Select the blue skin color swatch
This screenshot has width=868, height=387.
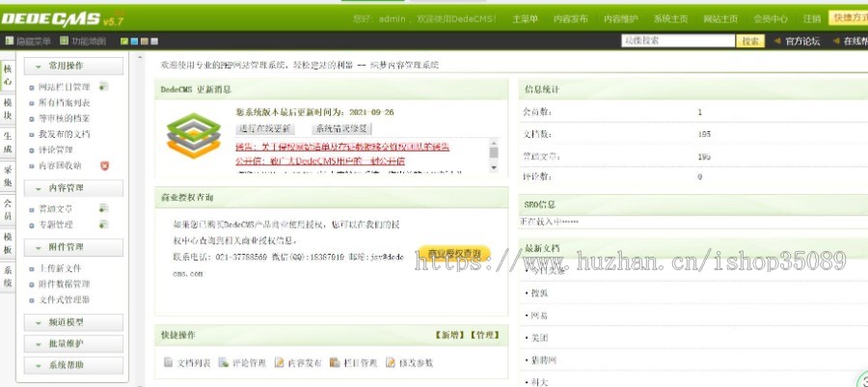pyautogui.click(x=134, y=41)
